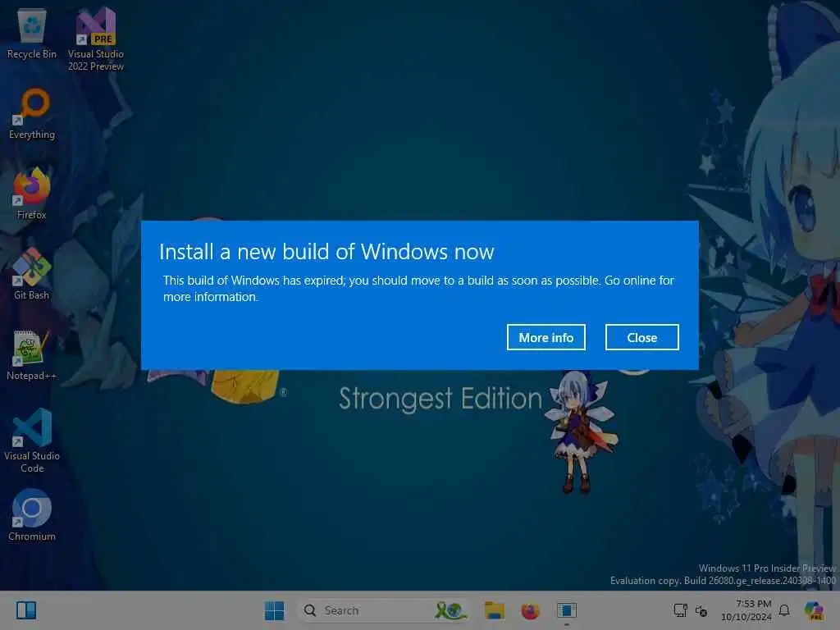This screenshot has width=840, height=630.
Task: Click the search highlight icon in Search box
Action: click(x=450, y=610)
